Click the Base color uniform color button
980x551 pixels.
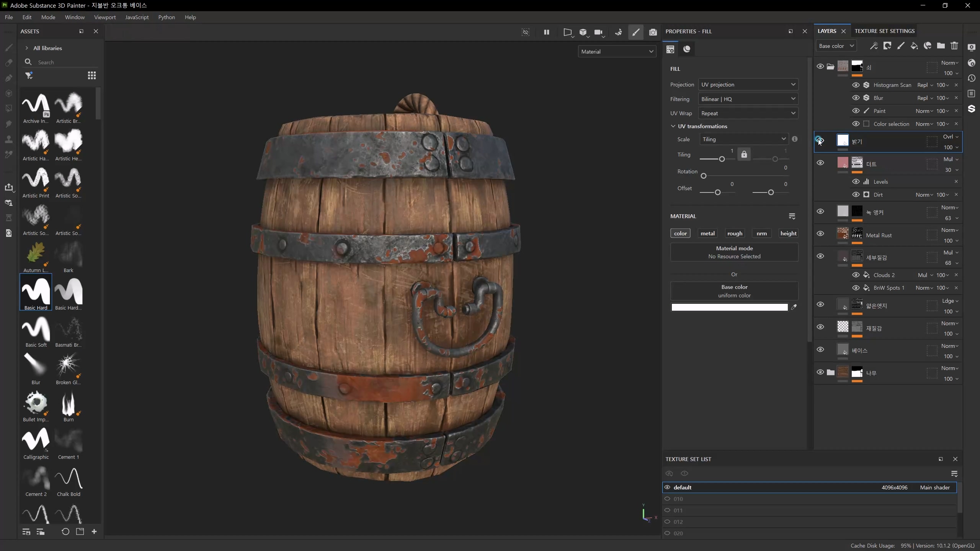tap(734, 291)
